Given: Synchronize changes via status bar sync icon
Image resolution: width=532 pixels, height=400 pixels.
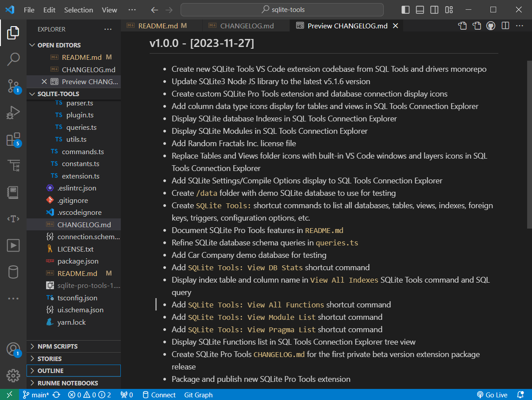Looking at the screenshot, I should tap(56, 395).
